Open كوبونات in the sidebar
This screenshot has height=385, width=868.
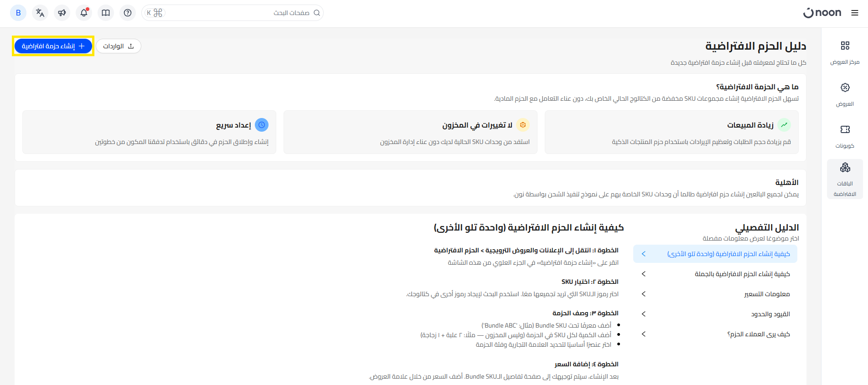click(845, 136)
